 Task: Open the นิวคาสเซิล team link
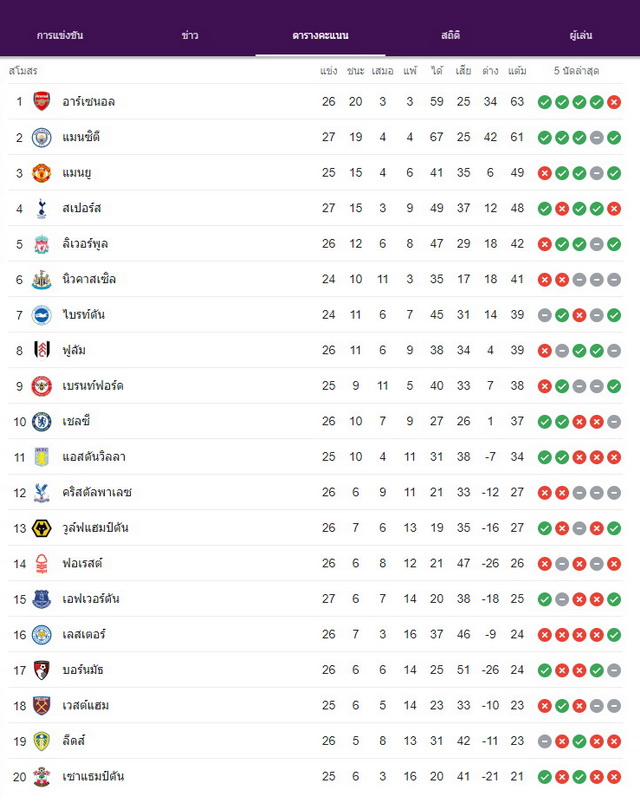(x=89, y=279)
